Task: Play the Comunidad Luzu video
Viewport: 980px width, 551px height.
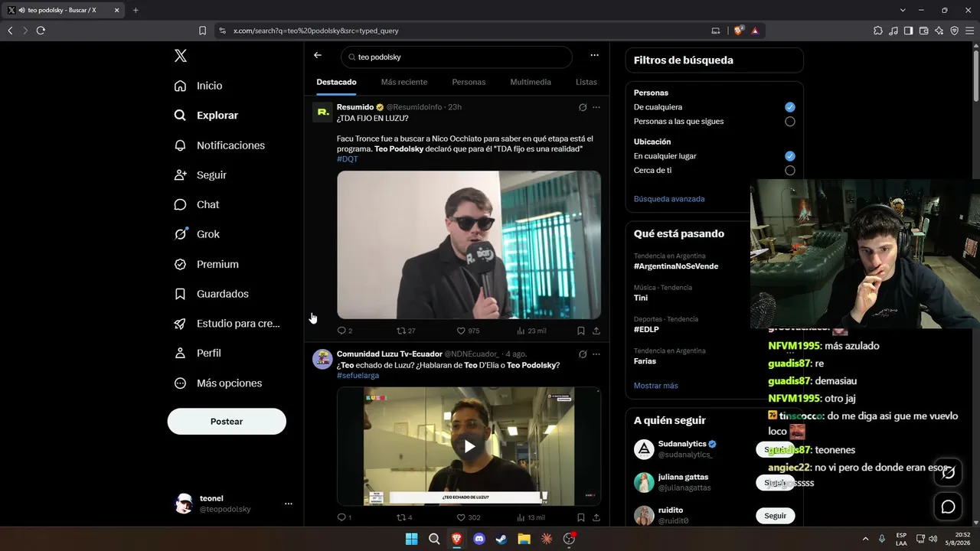Action: point(469,447)
